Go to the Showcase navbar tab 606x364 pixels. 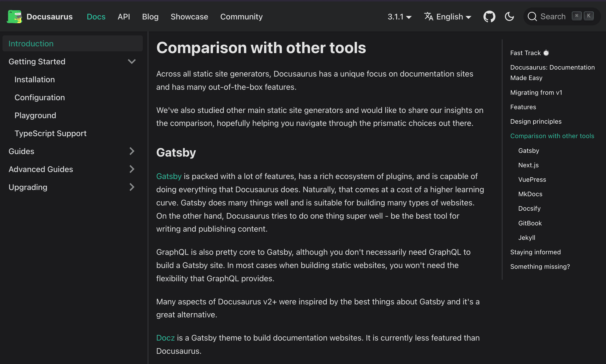[x=189, y=17]
